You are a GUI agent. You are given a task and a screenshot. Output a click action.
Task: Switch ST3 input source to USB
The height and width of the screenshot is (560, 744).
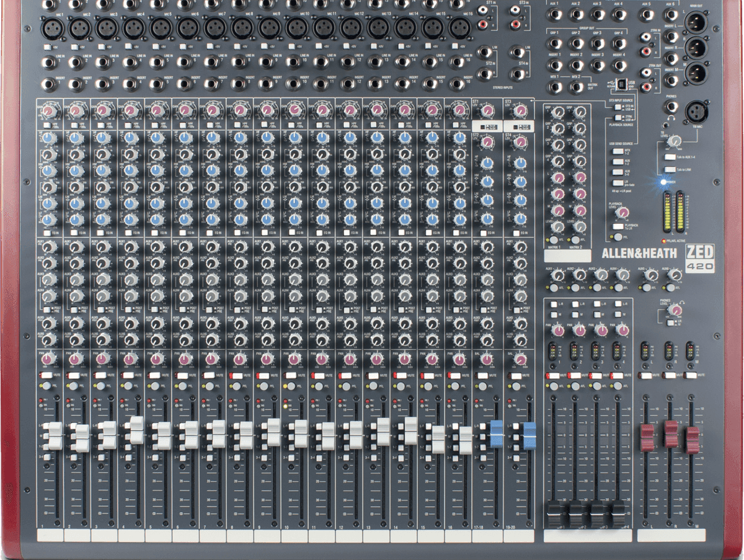[618, 107]
